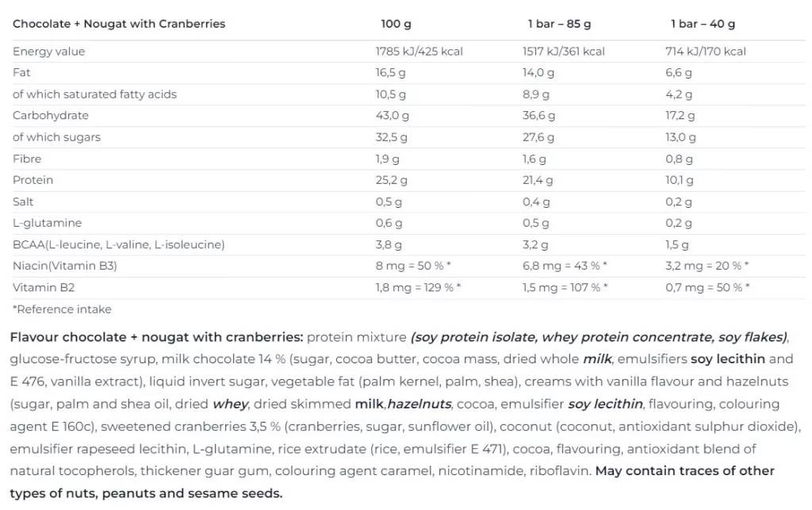
Task: Click the "of which saturated fatty acids" label
Action: click(94, 94)
